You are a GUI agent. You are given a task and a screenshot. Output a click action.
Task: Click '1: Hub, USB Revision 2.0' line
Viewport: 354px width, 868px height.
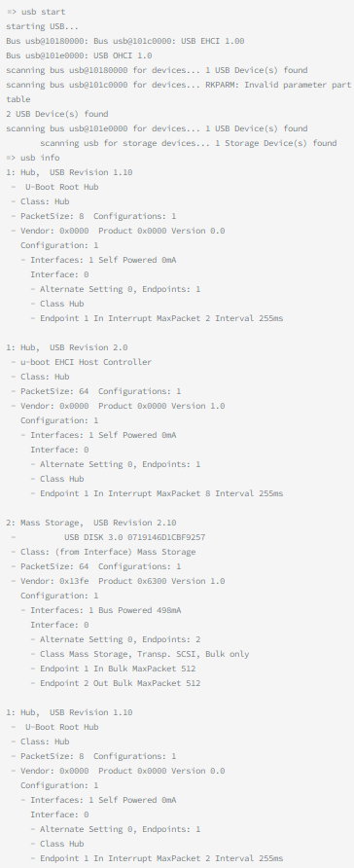point(67,347)
